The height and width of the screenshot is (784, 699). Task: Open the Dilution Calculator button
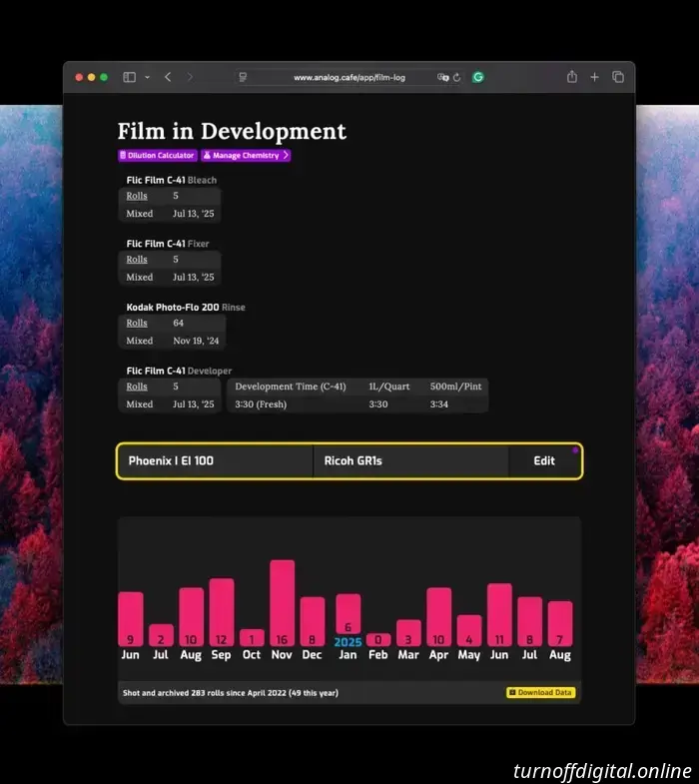pos(158,156)
